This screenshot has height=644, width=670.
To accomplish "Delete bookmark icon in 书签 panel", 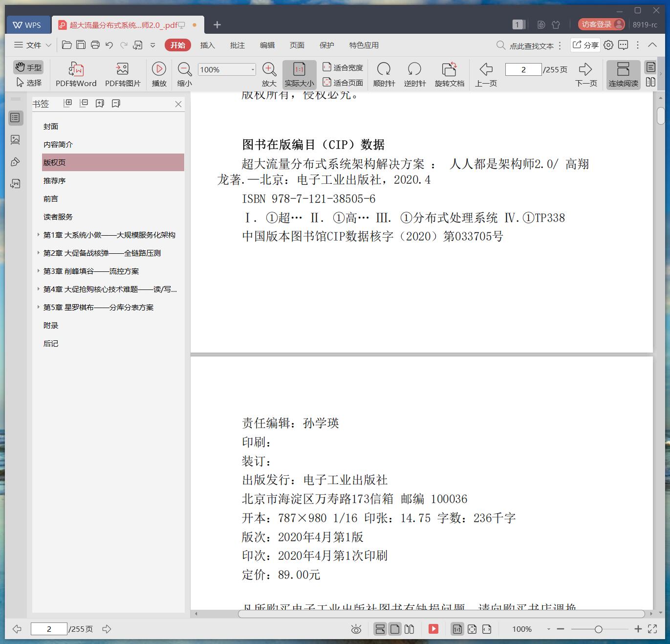I will [x=116, y=103].
